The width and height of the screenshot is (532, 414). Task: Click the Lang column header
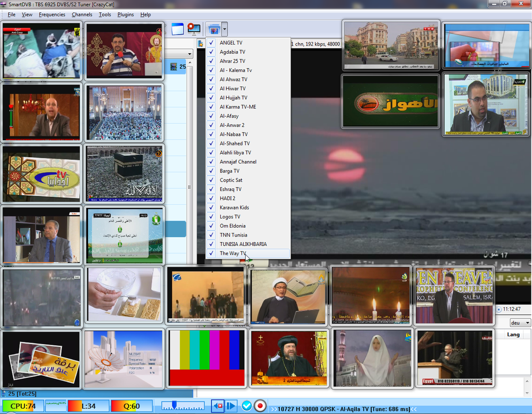pos(513,334)
